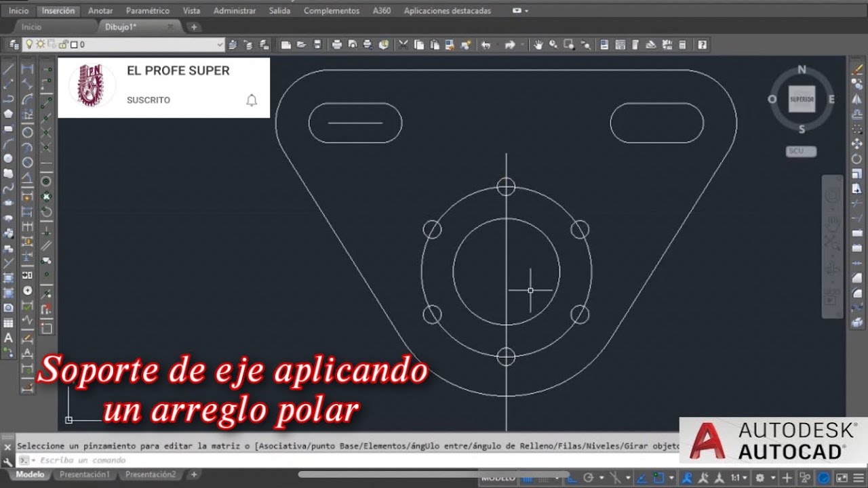
Task: Toggle polar tracking in the status bar
Action: coord(588,478)
